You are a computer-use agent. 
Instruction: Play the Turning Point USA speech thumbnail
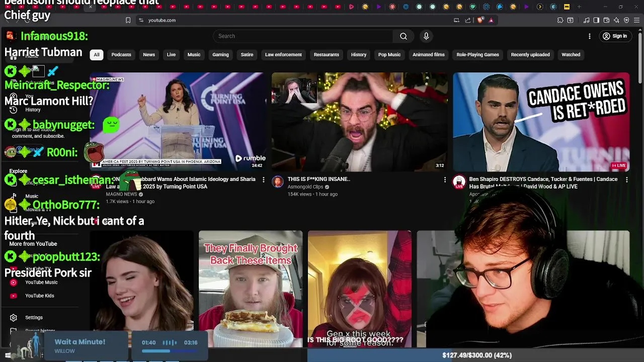point(178,122)
